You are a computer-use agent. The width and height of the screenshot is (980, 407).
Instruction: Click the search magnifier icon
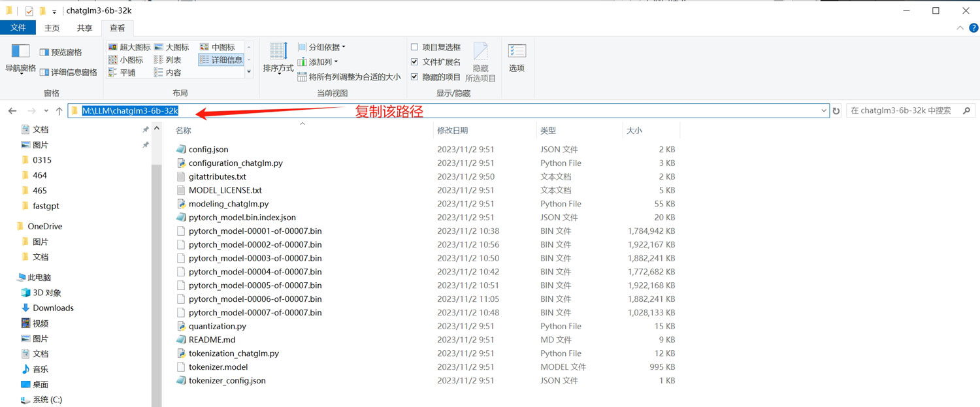click(967, 111)
